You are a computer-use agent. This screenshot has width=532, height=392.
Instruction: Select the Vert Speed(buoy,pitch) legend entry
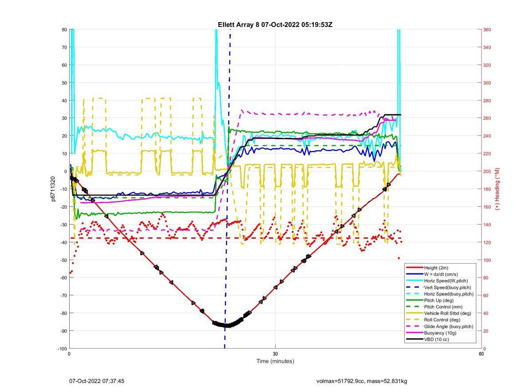point(439,287)
